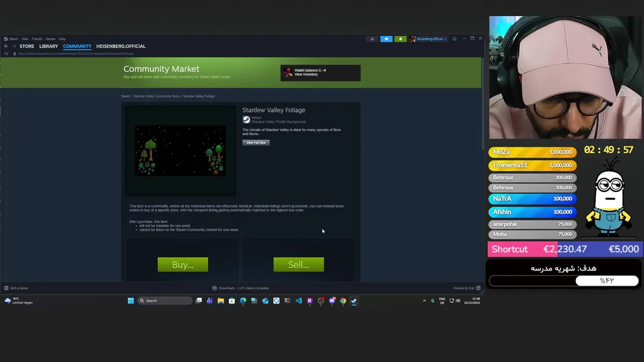Open the View menu
644x362 pixels.
tap(25, 39)
